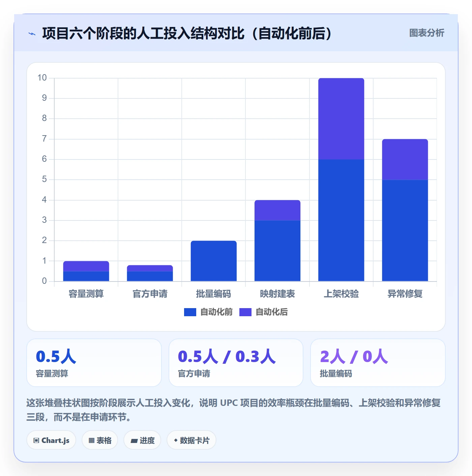Viewport: 472px width, 476px height.
Task: Click the 批量编码 bar
Action: pyautogui.click(x=214, y=261)
